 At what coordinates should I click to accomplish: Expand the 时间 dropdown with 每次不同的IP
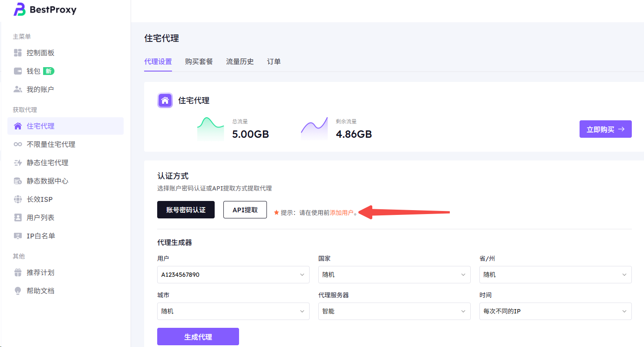555,311
